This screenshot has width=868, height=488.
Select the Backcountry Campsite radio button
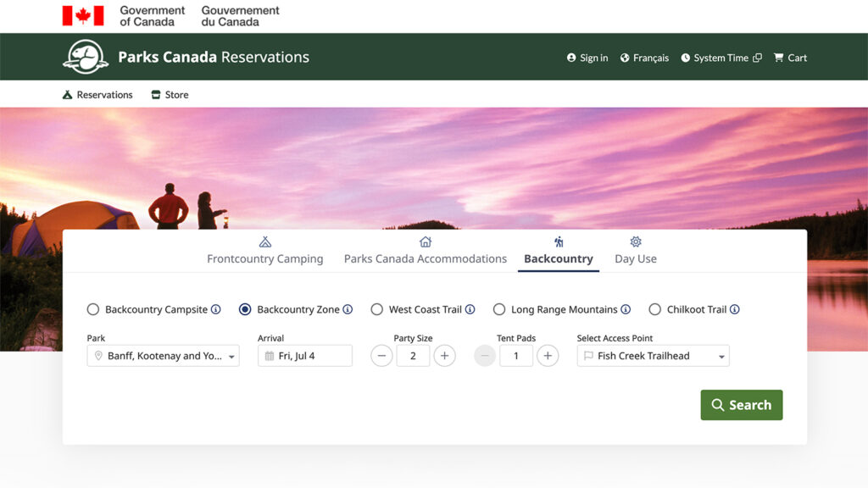click(x=93, y=309)
